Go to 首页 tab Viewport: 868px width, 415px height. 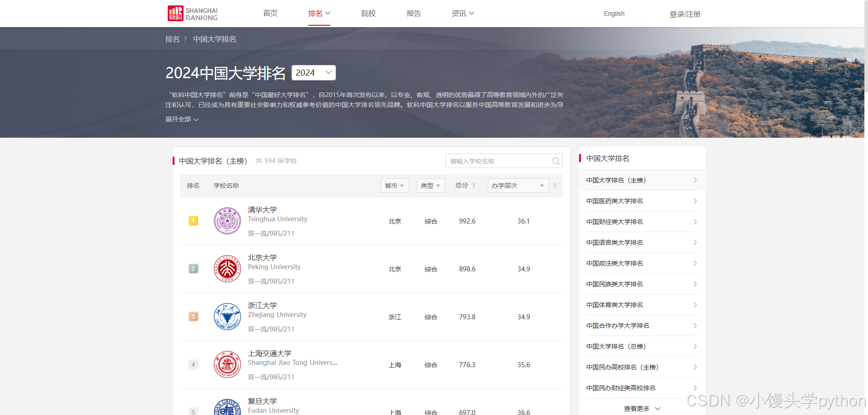(270, 14)
